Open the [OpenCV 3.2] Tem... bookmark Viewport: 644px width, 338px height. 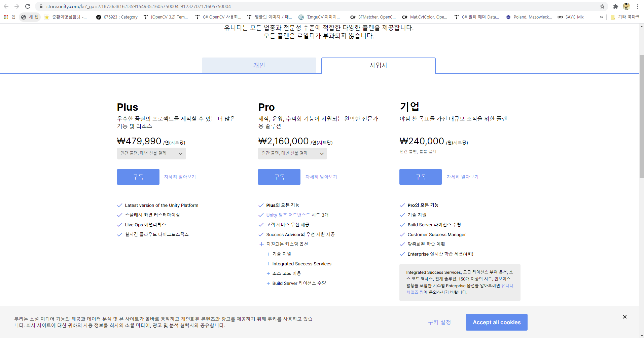point(166,17)
